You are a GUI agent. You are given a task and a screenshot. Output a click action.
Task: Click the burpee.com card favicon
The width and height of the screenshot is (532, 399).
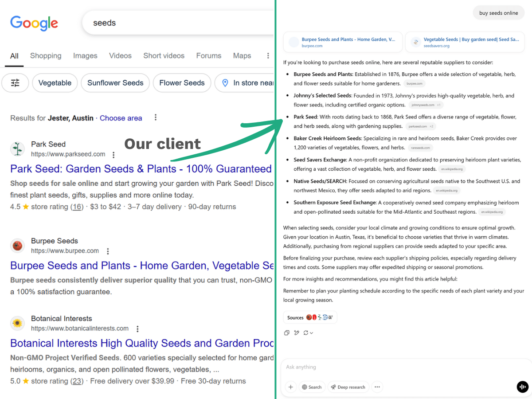coord(294,42)
